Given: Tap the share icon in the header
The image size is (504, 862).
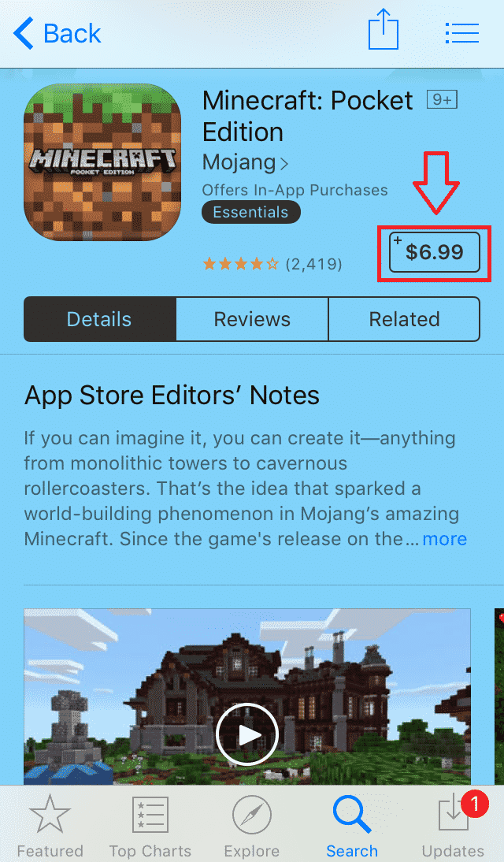Looking at the screenshot, I should pos(383,30).
